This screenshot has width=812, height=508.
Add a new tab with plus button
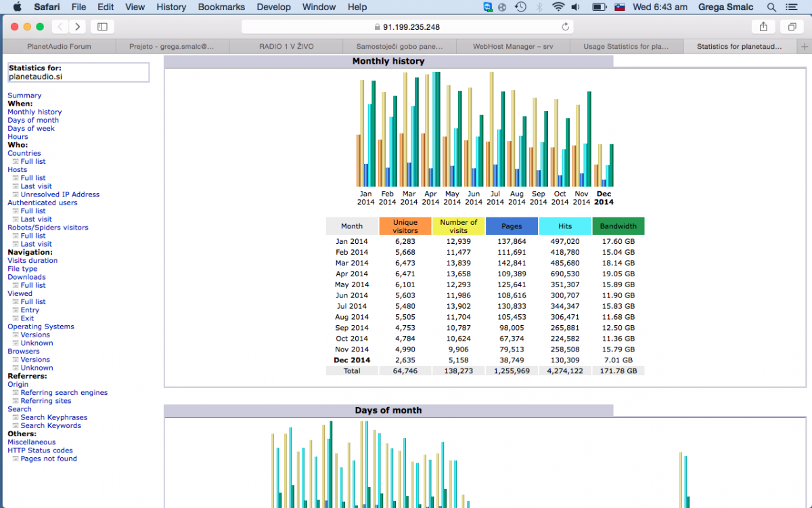(804, 47)
